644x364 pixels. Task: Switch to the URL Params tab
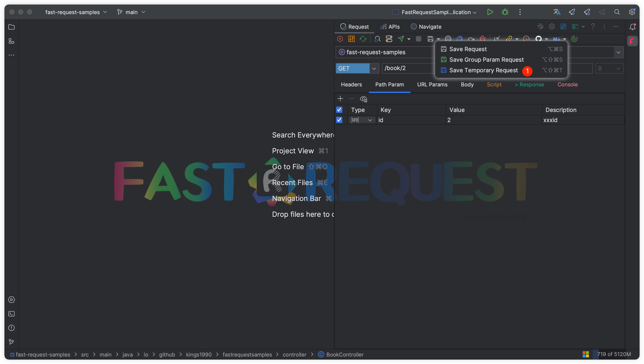tap(432, 85)
